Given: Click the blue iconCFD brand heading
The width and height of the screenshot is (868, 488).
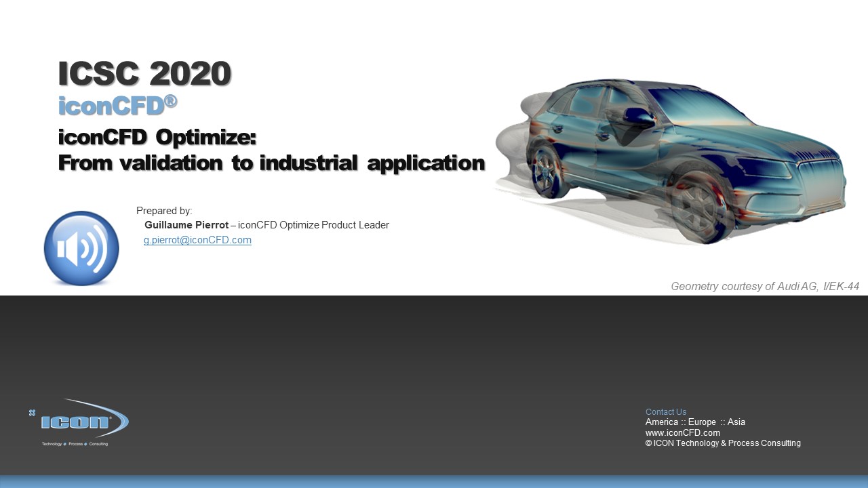Looking at the screenshot, I should tap(111, 106).
